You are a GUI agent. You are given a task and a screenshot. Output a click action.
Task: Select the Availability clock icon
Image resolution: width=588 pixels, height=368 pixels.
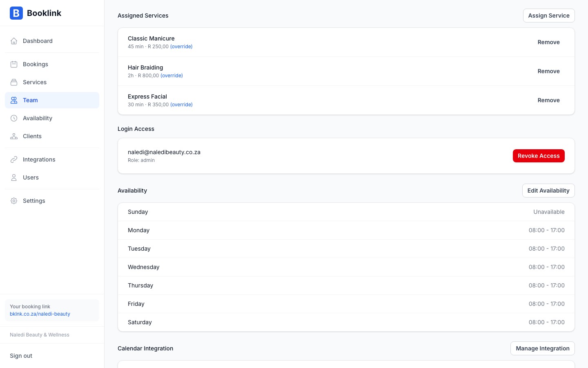(x=14, y=118)
